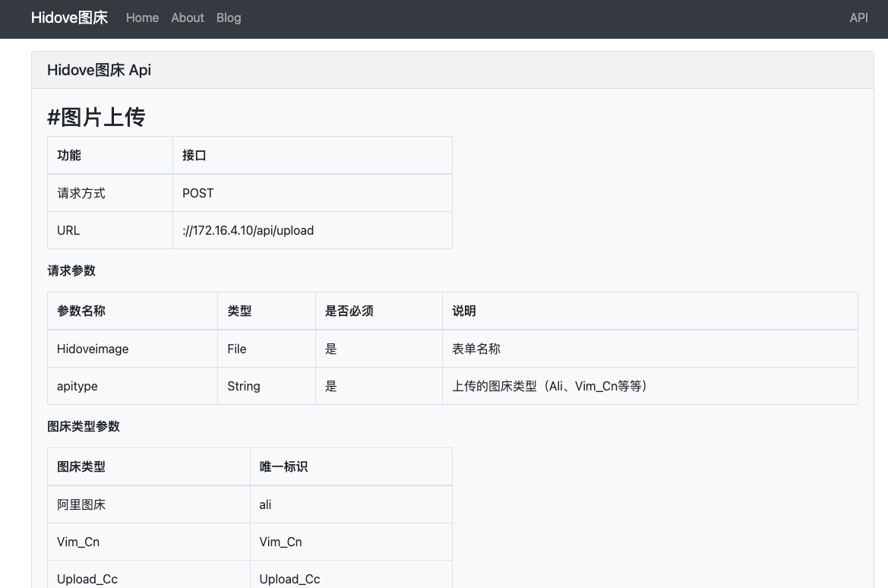Select the 'Hidoveimage' parameter cell
The height and width of the screenshot is (588, 888).
[x=132, y=349]
